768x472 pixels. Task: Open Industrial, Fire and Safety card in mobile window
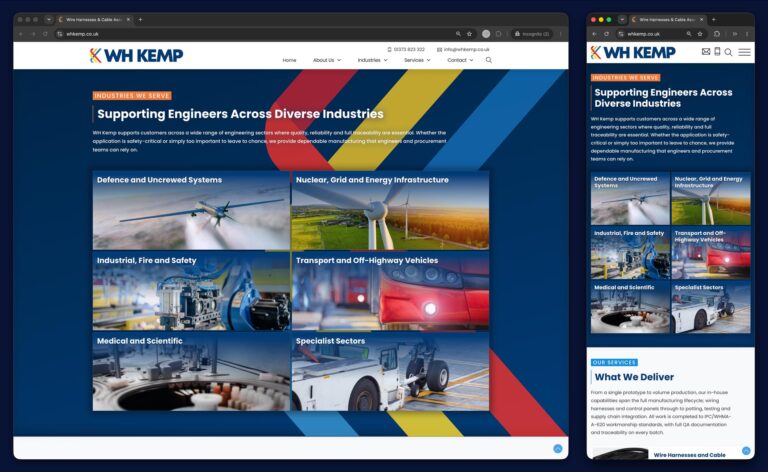pyautogui.click(x=630, y=253)
